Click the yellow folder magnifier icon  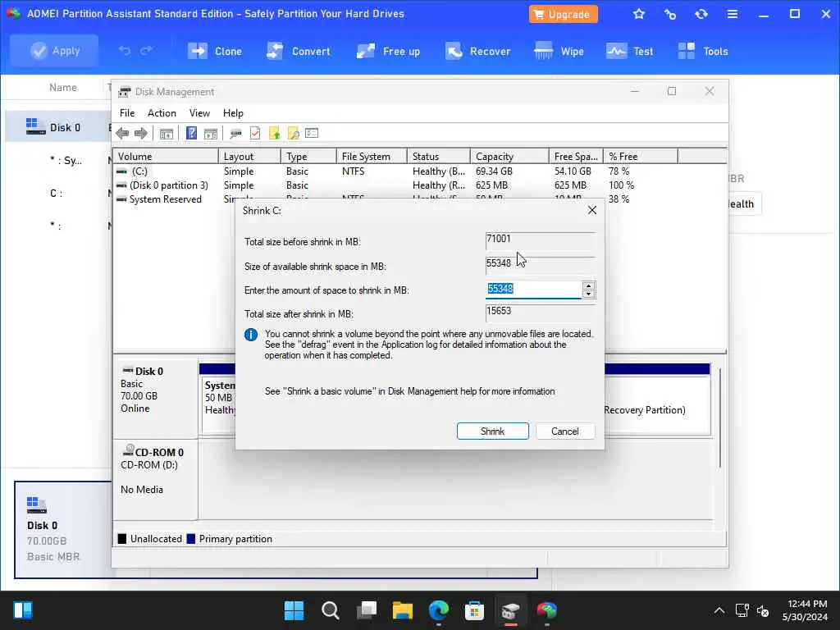point(294,134)
